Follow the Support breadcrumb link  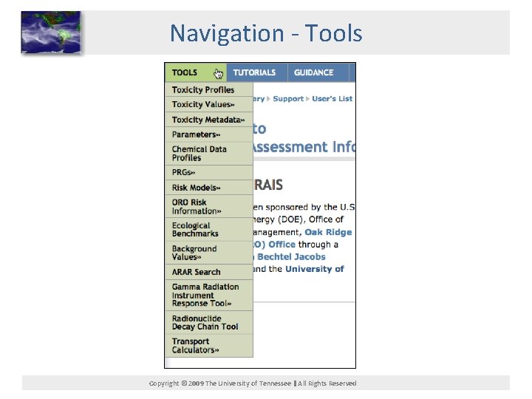point(288,99)
